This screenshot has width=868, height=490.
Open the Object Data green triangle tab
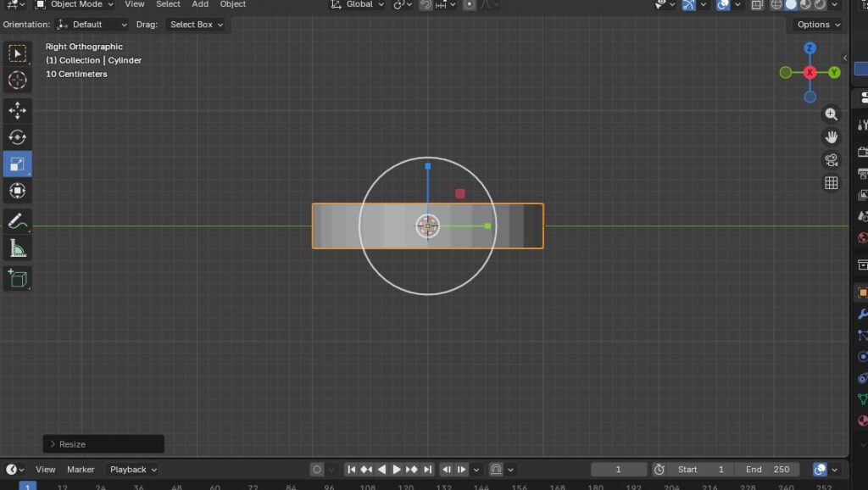862,398
